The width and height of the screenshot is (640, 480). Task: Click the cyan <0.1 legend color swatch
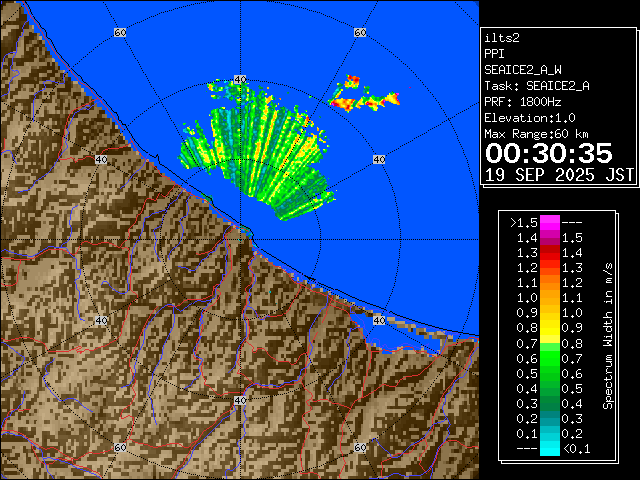click(549, 448)
